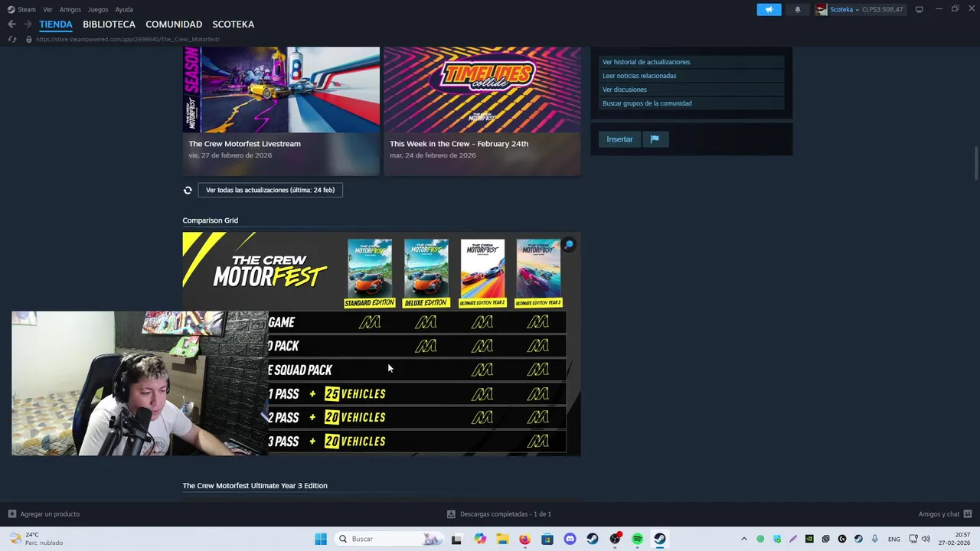Click OBS icon with red dot in taskbar

coord(615,539)
